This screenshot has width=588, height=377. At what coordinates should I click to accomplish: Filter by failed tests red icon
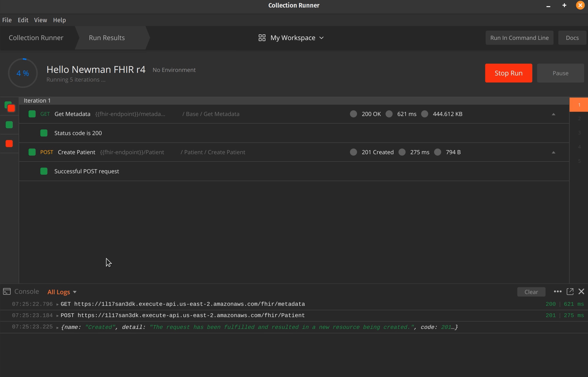(9, 144)
